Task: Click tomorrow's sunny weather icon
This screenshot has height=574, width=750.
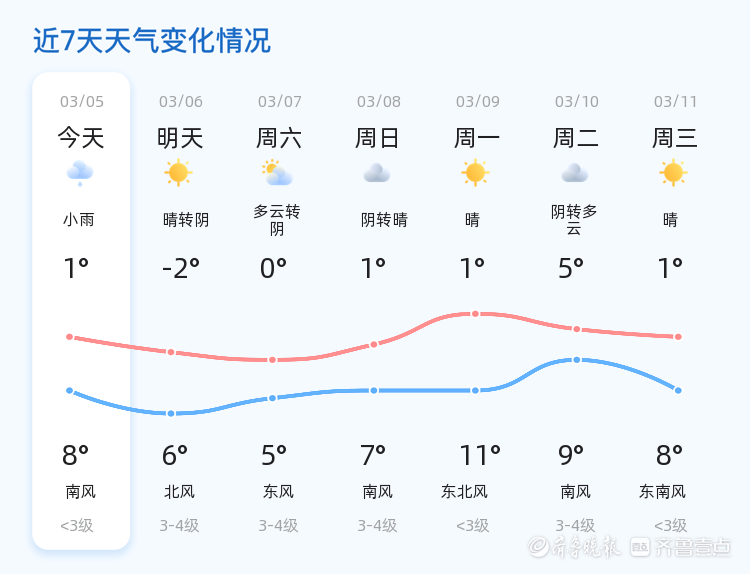Action: tap(178, 173)
